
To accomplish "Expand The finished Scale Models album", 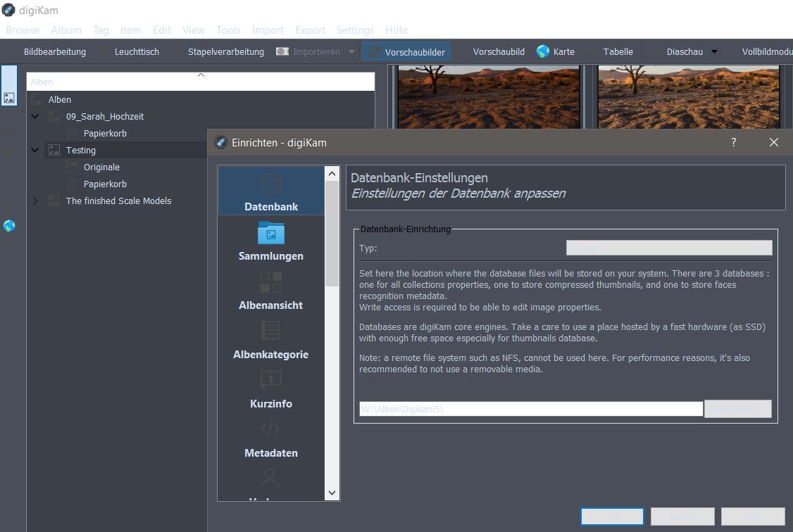I will [x=35, y=201].
